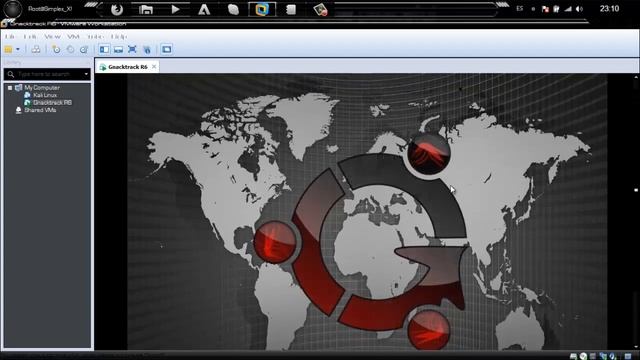This screenshot has height=360, width=640.
Task: Click the message log status icon
Action: click(628, 356)
